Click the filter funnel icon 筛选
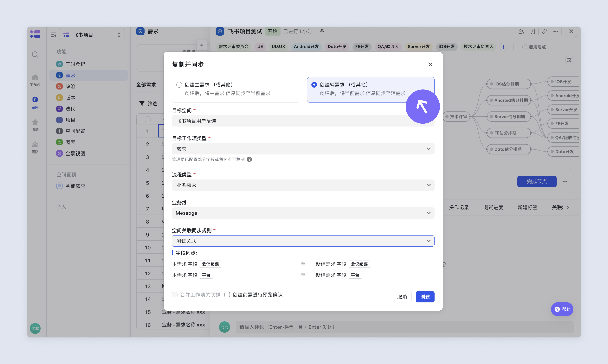The image size is (608, 364). (142, 104)
